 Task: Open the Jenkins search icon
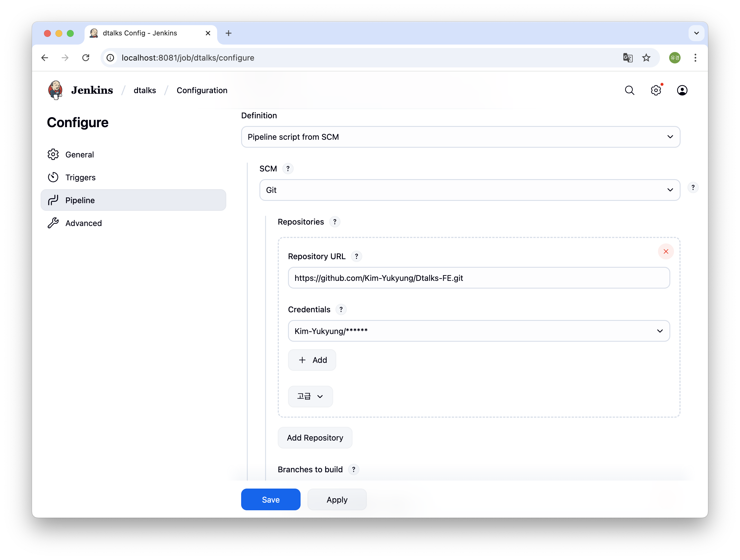[x=629, y=90]
